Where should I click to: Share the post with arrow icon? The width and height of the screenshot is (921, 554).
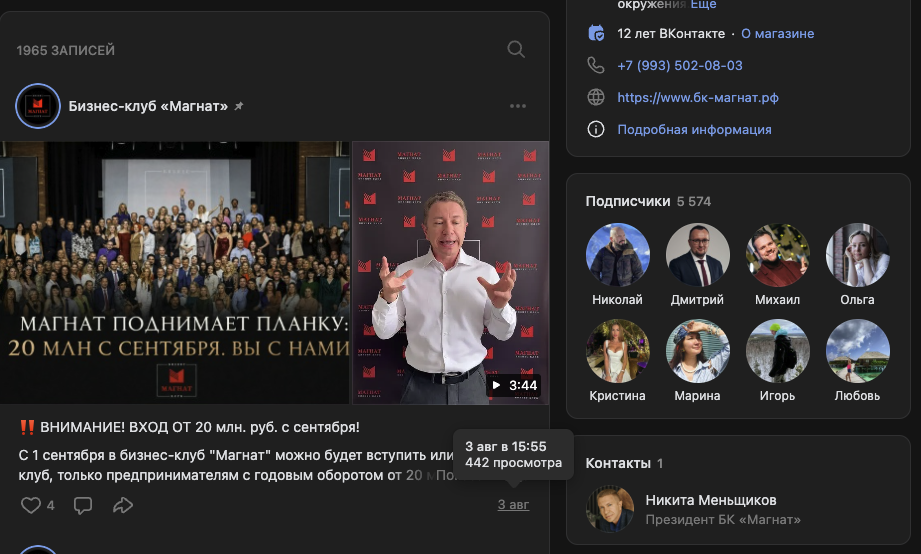pyautogui.click(x=123, y=505)
